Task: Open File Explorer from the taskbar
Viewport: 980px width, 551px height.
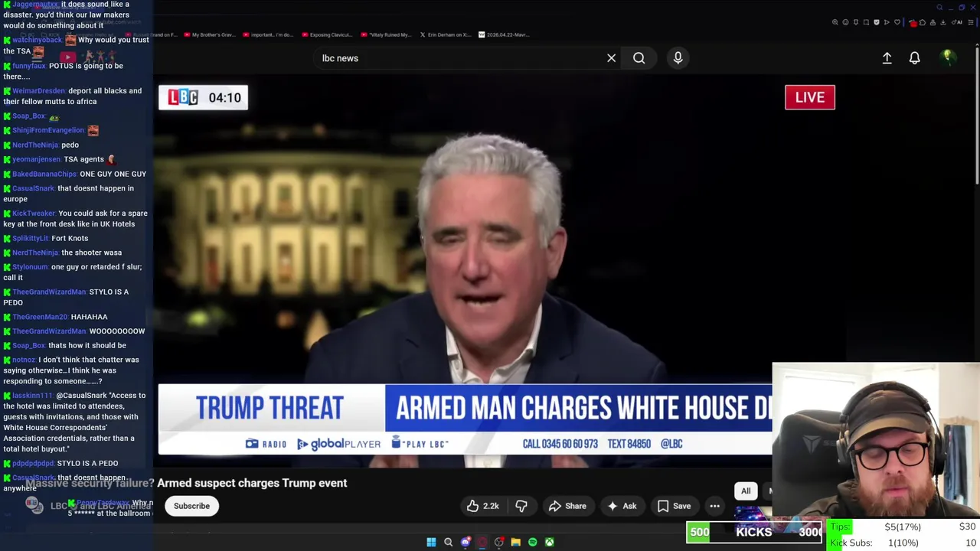Action: pos(515,542)
